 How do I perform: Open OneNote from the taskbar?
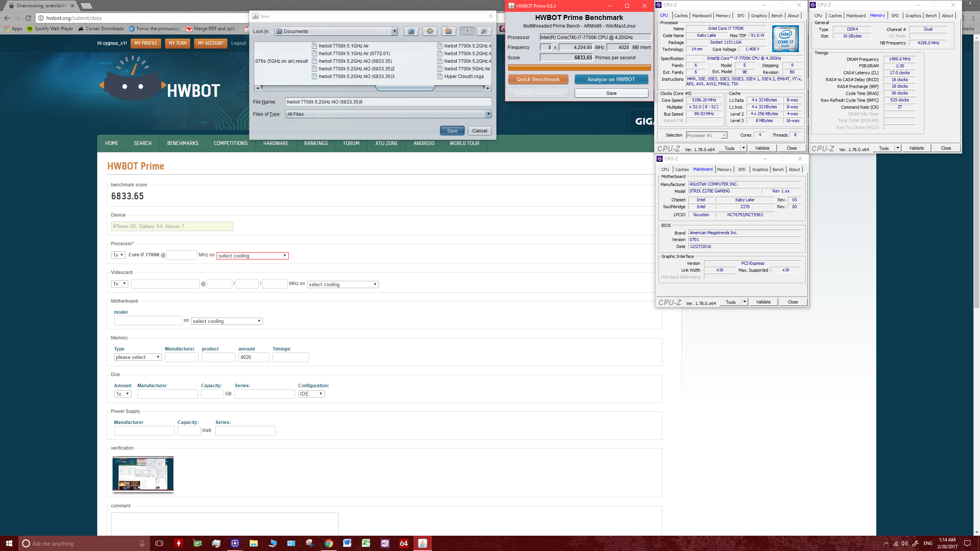tap(385, 543)
